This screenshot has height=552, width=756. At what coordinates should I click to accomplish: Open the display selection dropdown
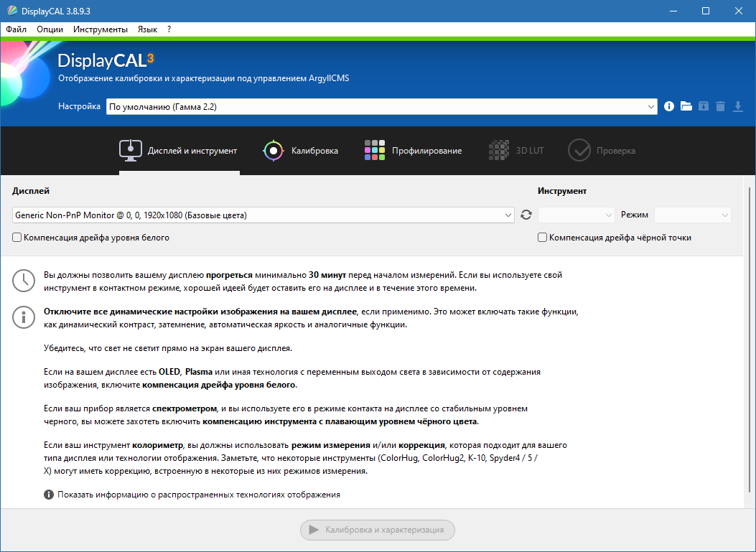pos(508,214)
